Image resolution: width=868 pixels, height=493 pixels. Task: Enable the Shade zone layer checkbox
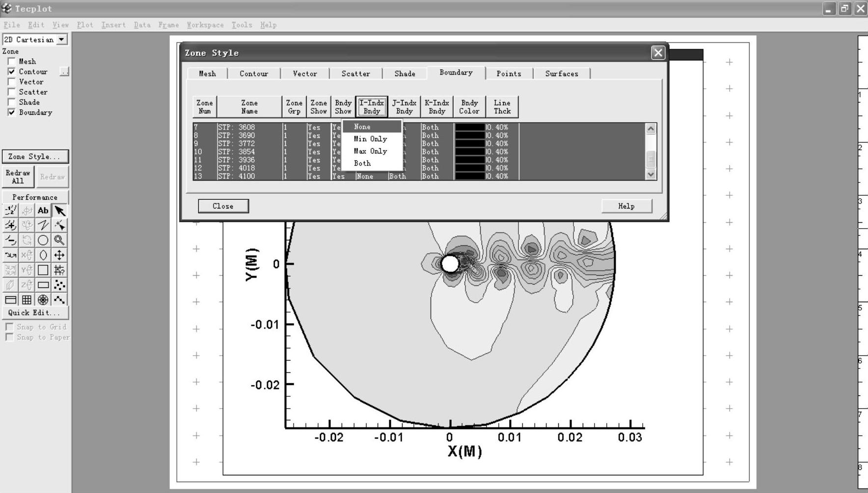point(11,102)
